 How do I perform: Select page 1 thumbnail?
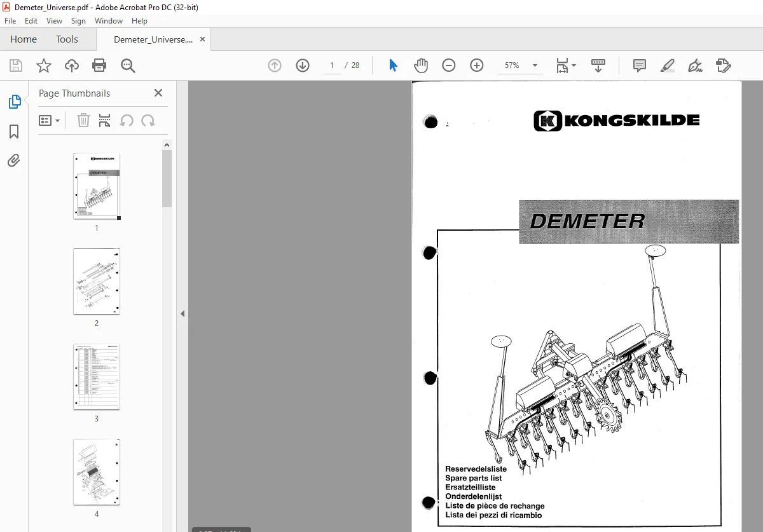pyautogui.click(x=97, y=186)
